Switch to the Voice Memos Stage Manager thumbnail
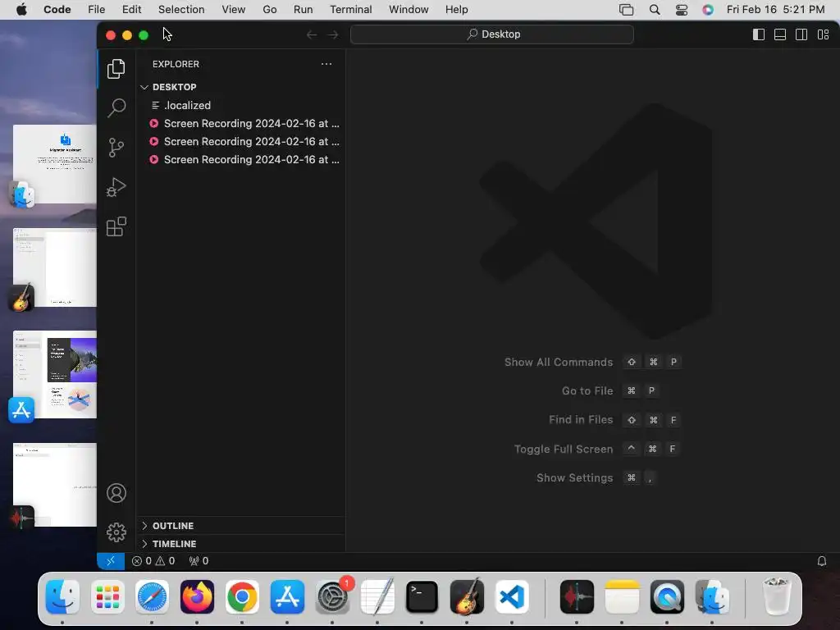The image size is (840, 630). 55,484
